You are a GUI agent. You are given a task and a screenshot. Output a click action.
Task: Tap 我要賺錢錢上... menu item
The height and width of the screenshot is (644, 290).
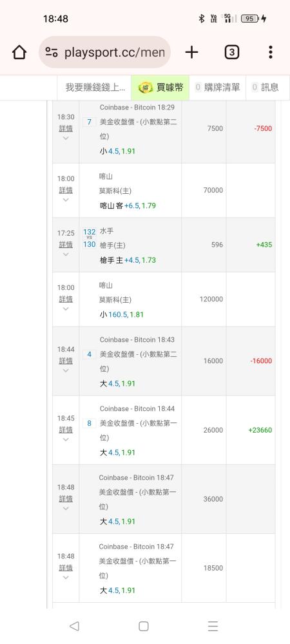click(95, 88)
